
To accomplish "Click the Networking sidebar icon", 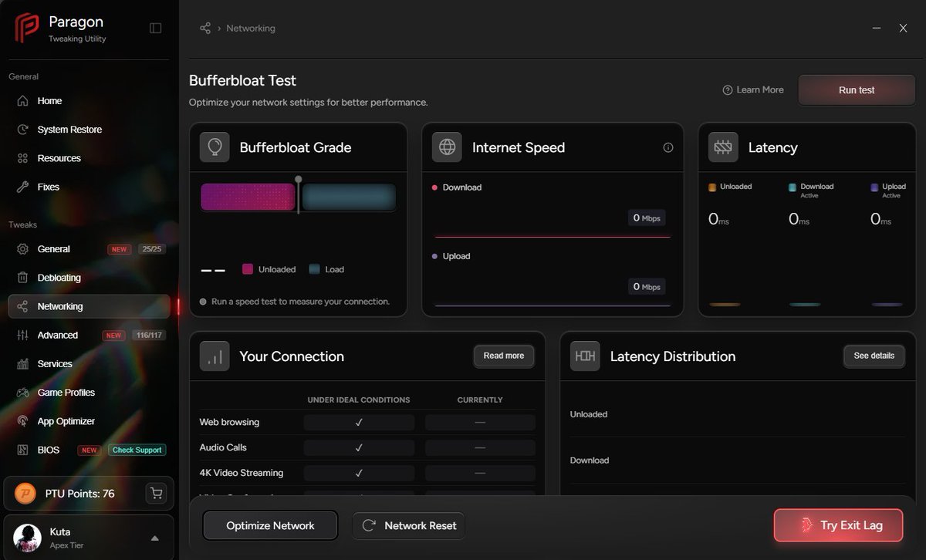I will tap(22, 306).
